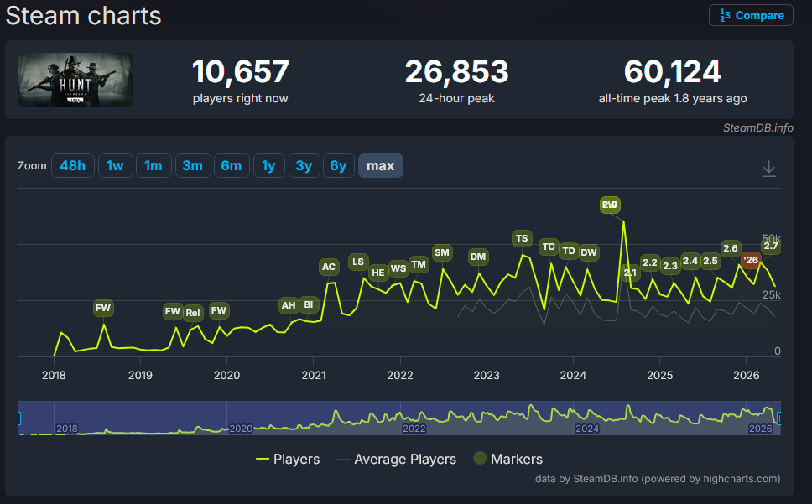Select the WS marker flag
The width and height of the screenshot is (812, 504).
398,268
